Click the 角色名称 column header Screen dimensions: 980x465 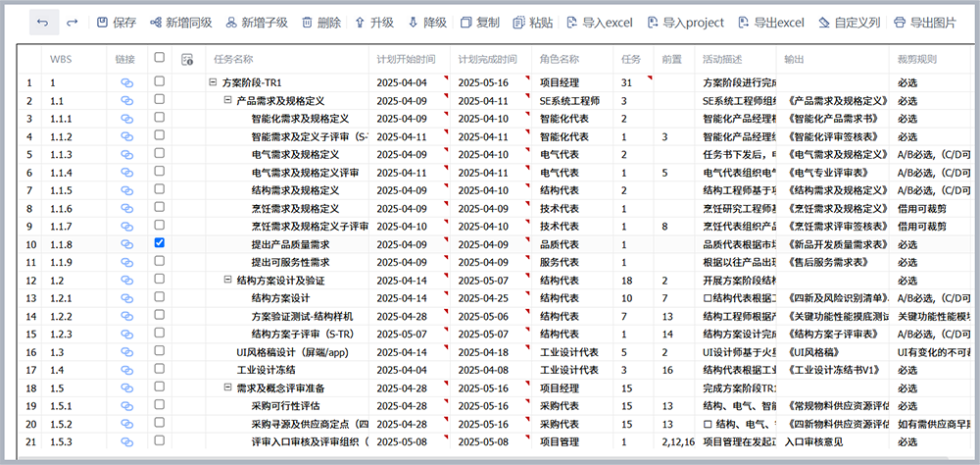pyautogui.click(x=560, y=60)
